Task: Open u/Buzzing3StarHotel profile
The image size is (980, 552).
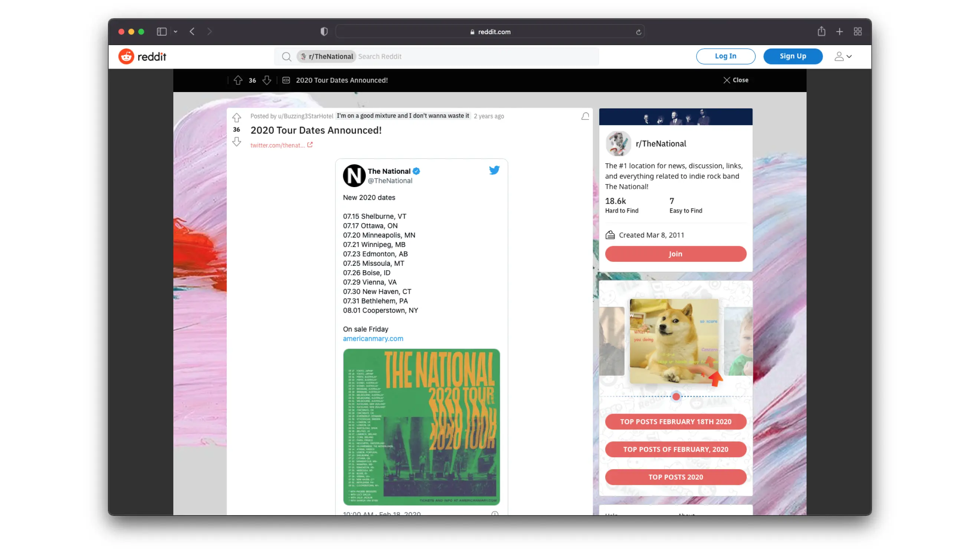Action: (305, 116)
